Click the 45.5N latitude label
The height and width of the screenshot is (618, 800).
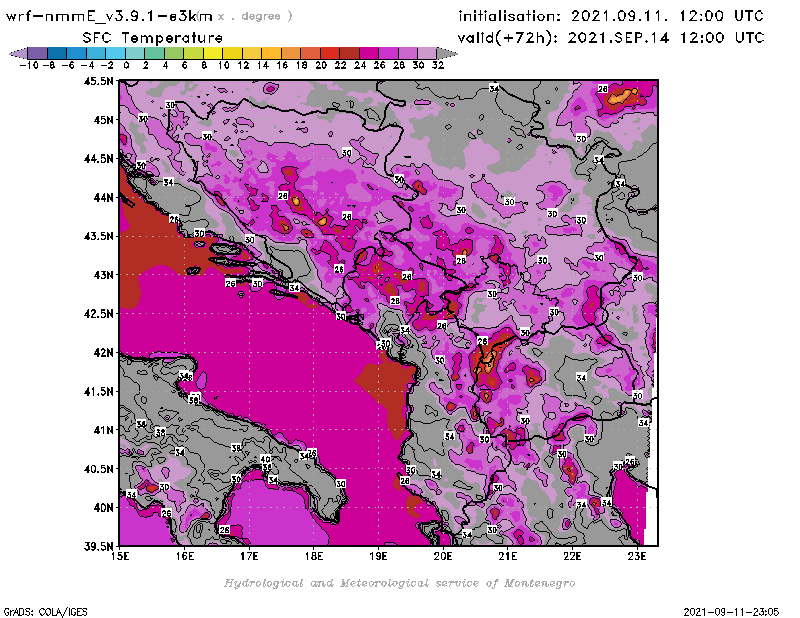point(98,81)
